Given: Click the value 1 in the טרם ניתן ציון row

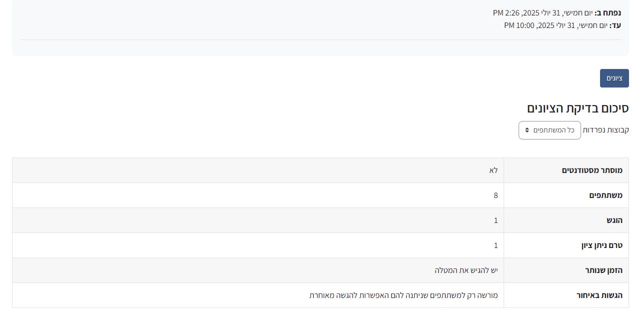Looking at the screenshot, I should 496,245.
